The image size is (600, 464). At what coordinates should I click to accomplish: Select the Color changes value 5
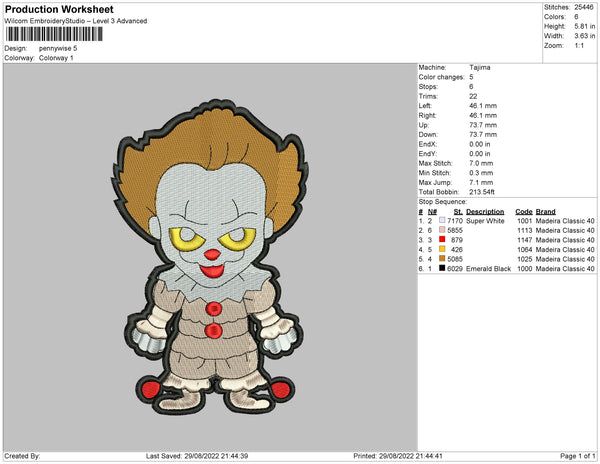point(471,77)
